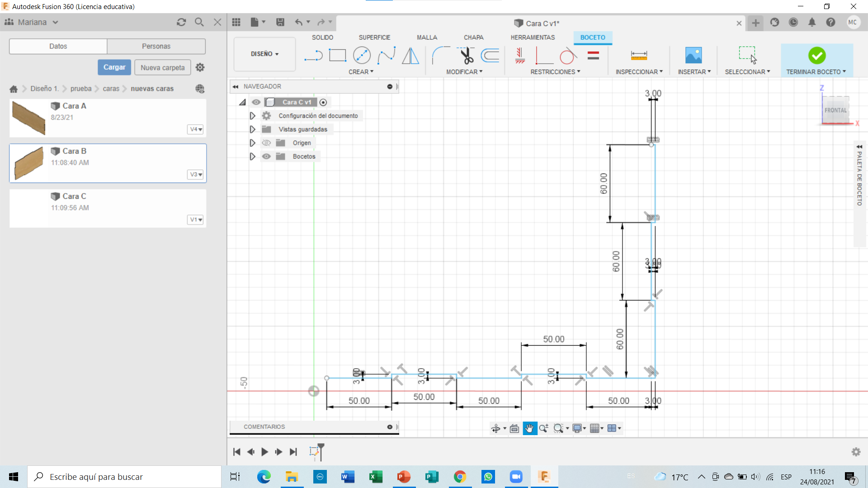Click the Cargar button
The width and height of the screenshot is (868, 488).
click(x=114, y=67)
